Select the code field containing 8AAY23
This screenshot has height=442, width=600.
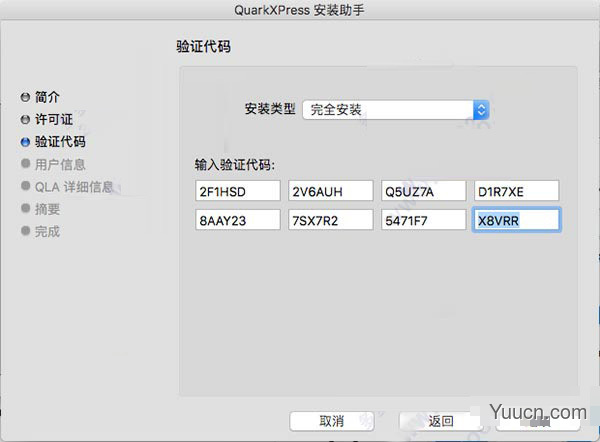pos(238,220)
